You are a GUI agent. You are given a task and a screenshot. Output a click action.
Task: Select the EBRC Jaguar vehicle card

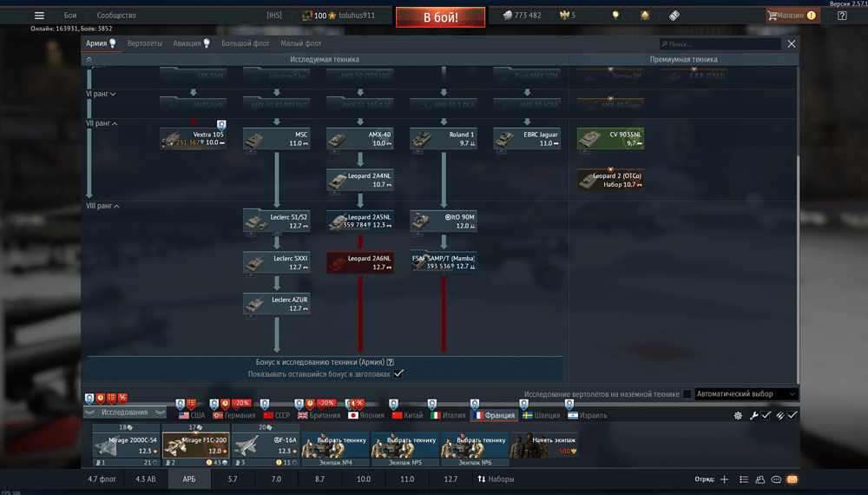[527, 138]
